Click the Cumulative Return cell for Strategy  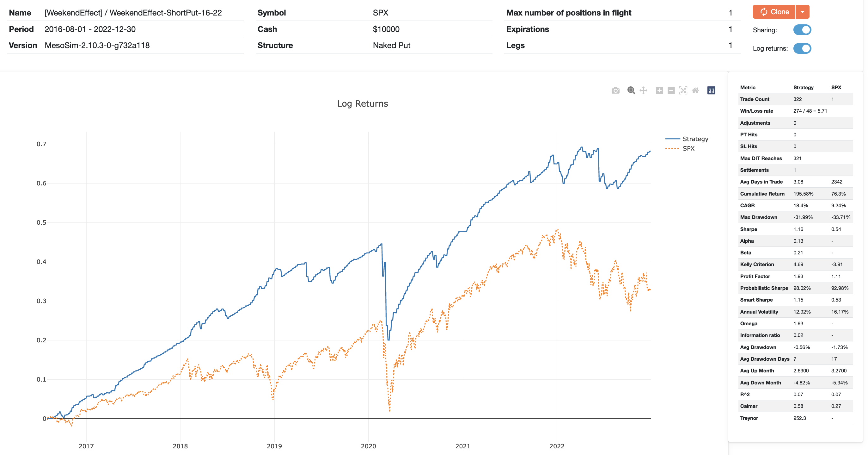click(804, 193)
